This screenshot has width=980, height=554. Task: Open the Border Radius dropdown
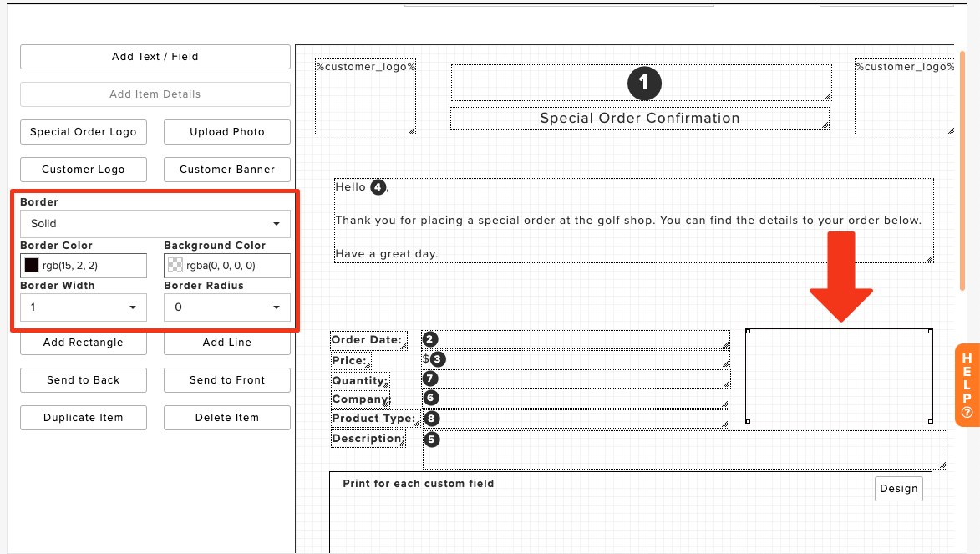click(227, 307)
